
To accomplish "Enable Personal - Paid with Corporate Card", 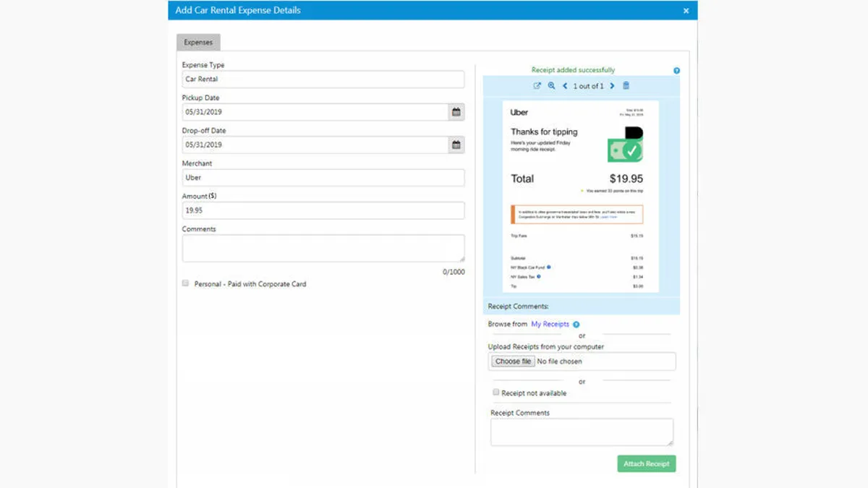I will 186,283.
